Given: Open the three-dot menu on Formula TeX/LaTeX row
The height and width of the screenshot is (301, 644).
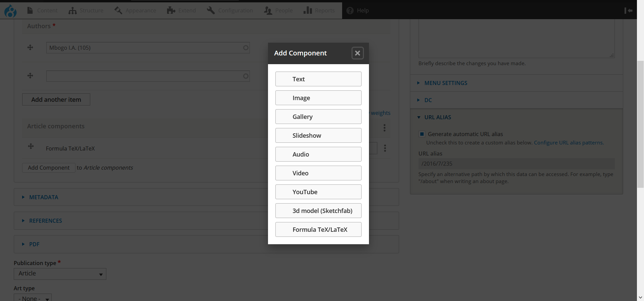Looking at the screenshot, I should pos(385,148).
